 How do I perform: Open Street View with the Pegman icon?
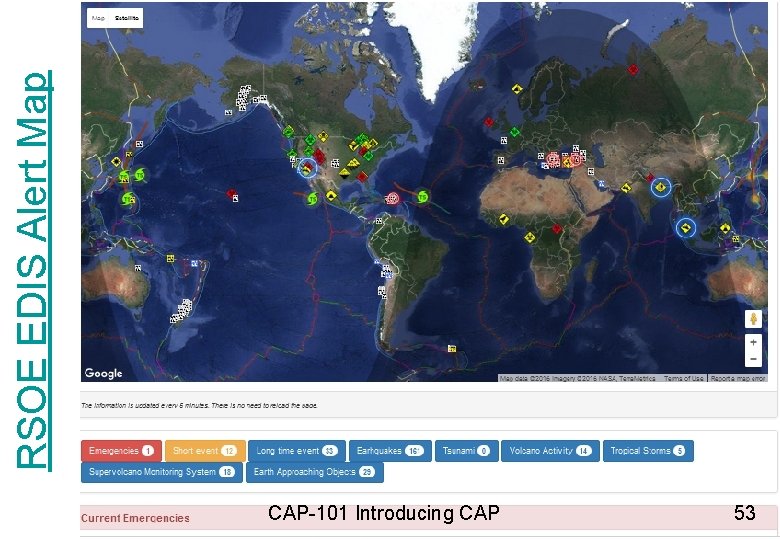click(753, 319)
